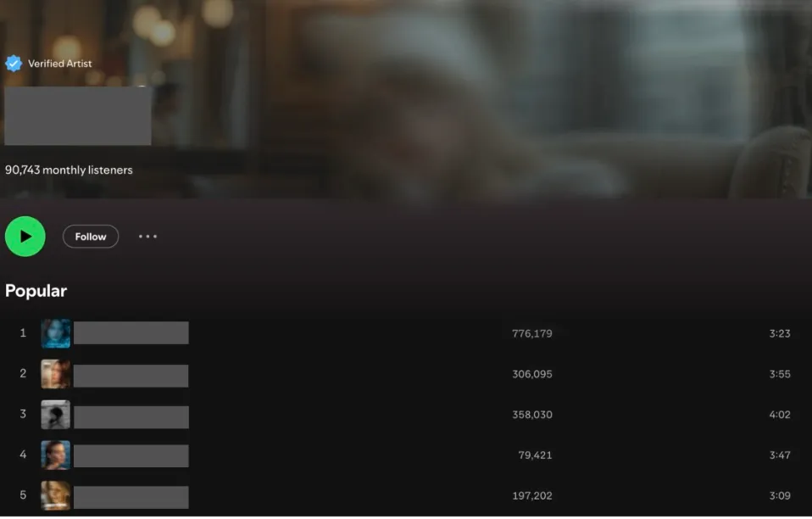Click the blue Verified Artist badge
The image size is (812, 519).
click(x=14, y=64)
